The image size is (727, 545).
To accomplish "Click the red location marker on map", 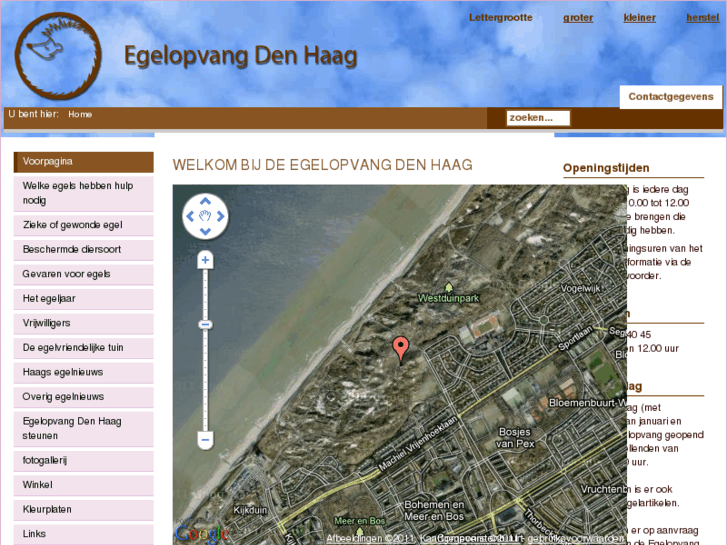I will pos(401,349).
